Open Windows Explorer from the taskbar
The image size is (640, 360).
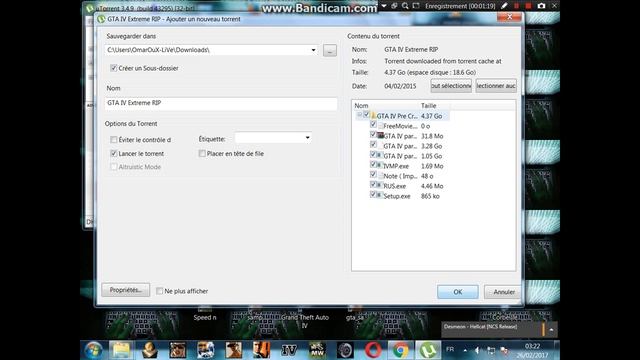click(x=121, y=350)
